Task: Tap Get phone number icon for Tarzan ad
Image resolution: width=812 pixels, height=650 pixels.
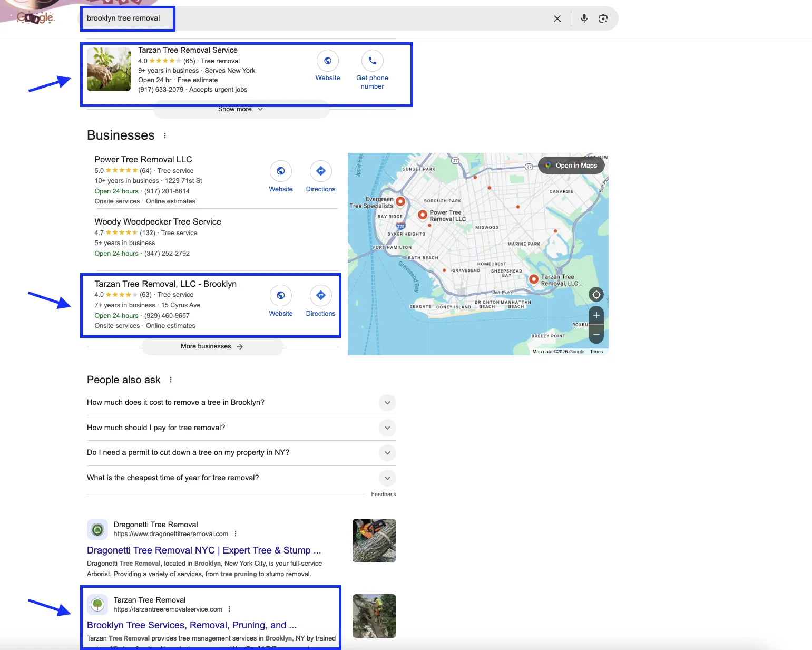Action: (373, 61)
